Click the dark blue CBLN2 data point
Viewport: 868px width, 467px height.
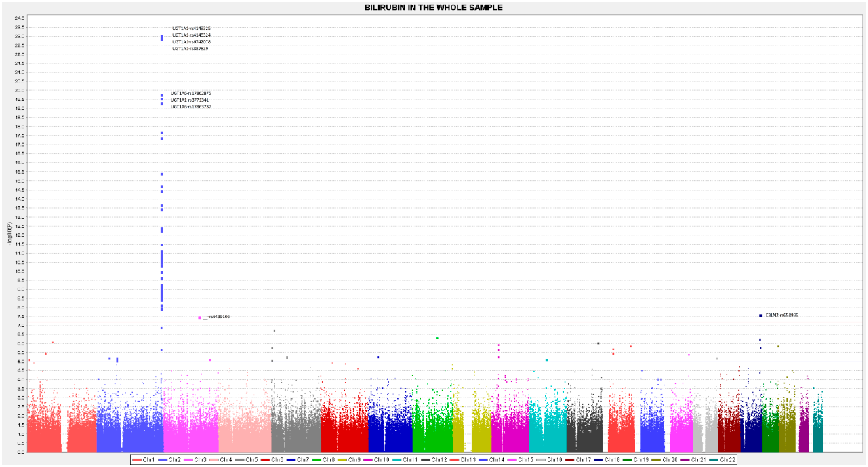point(761,316)
